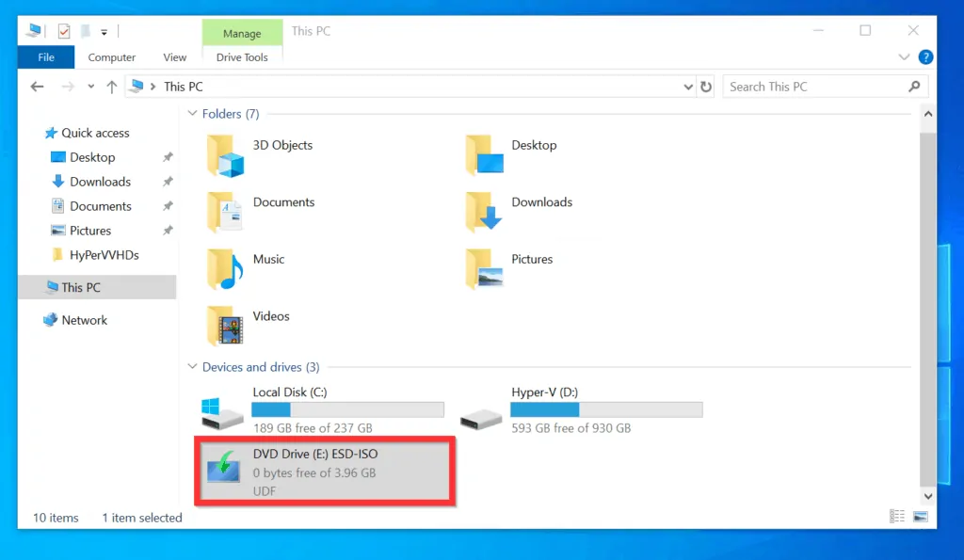
Task: Select Network in the navigation pane
Action: [x=84, y=320]
